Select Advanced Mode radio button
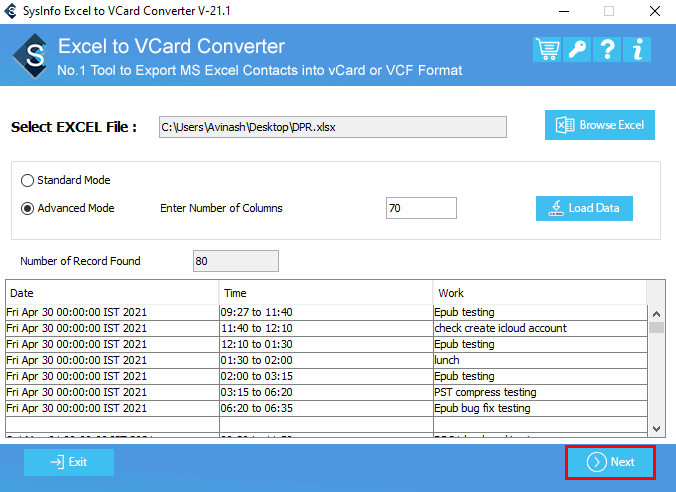The image size is (676, 492). pos(27,208)
